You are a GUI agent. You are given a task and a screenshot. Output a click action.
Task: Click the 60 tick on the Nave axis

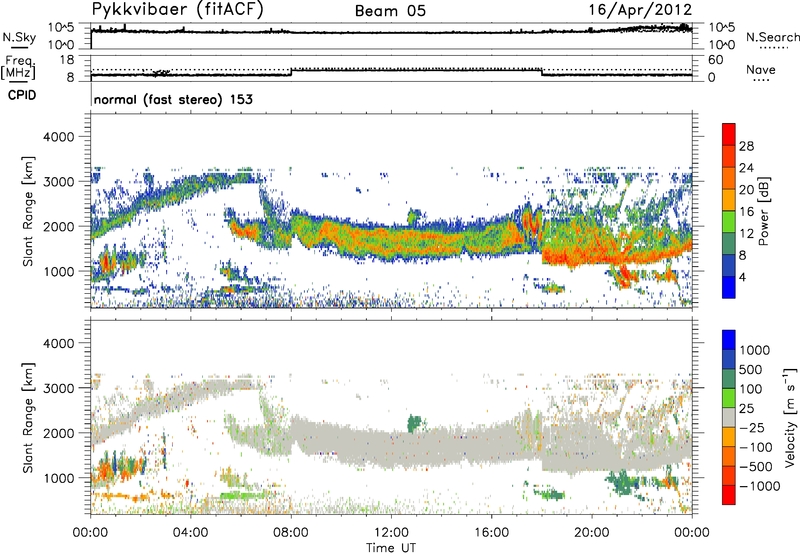pos(716,60)
